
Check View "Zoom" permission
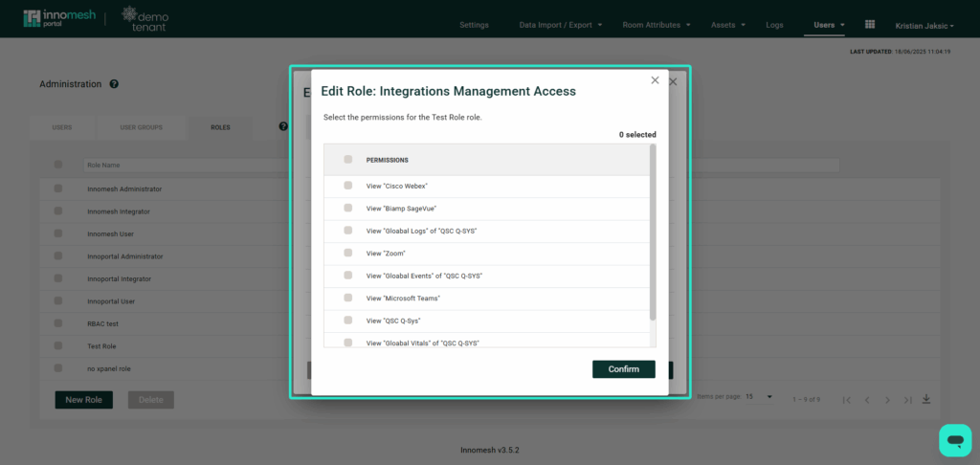click(x=348, y=254)
